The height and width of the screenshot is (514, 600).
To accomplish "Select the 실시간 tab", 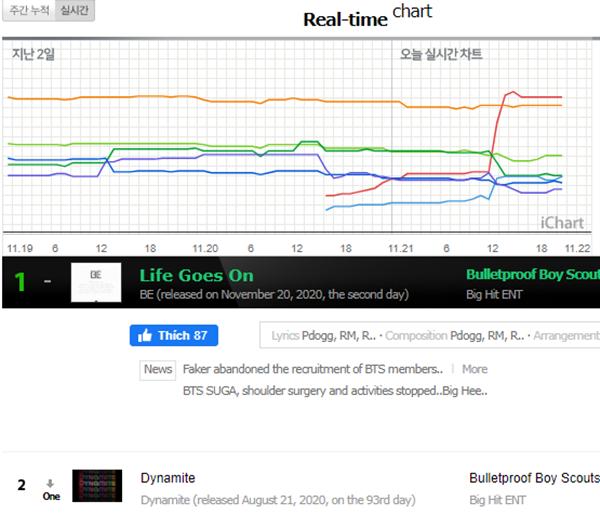I will [74, 12].
